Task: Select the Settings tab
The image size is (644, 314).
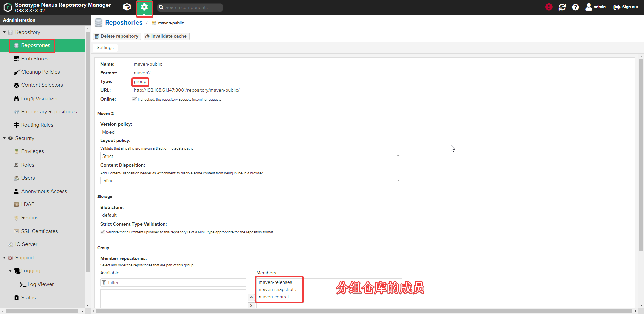Action: pyautogui.click(x=105, y=48)
